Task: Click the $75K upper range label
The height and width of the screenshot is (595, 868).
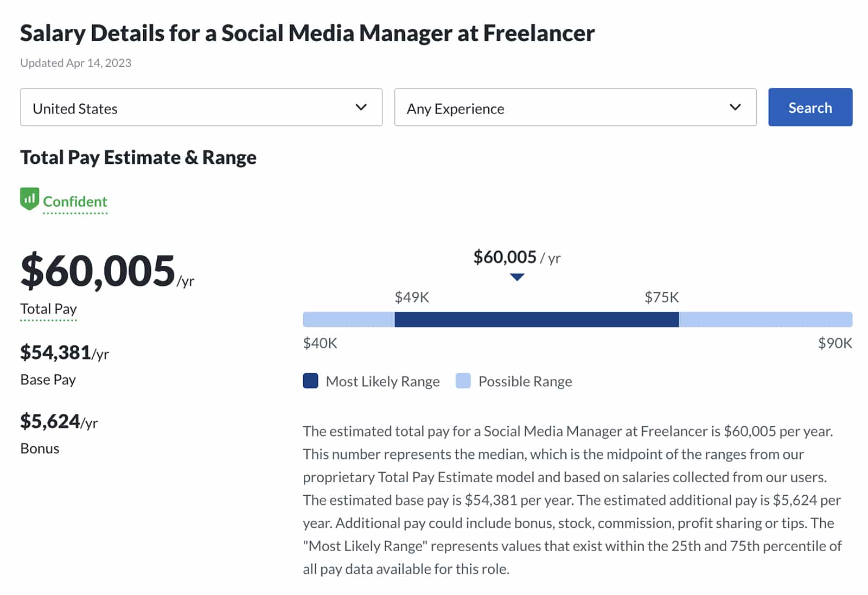Action: pyautogui.click(x=661, y=297)
